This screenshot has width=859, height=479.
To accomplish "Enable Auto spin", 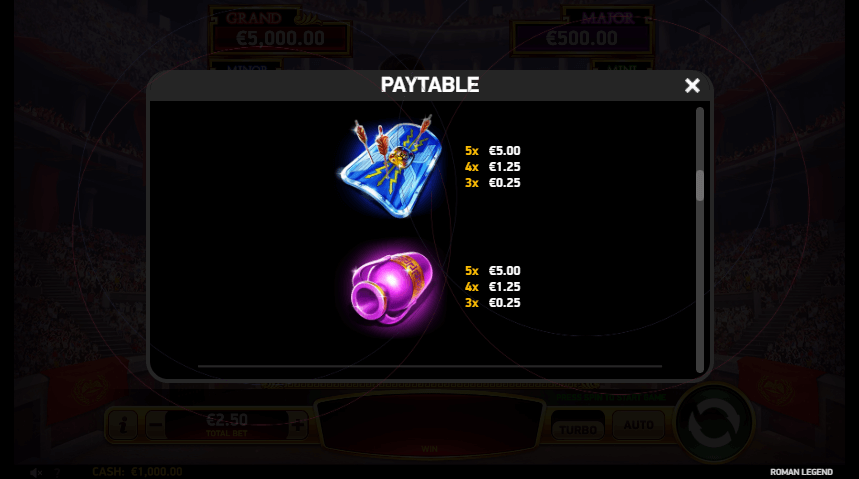I will click(x=638, y=425).
